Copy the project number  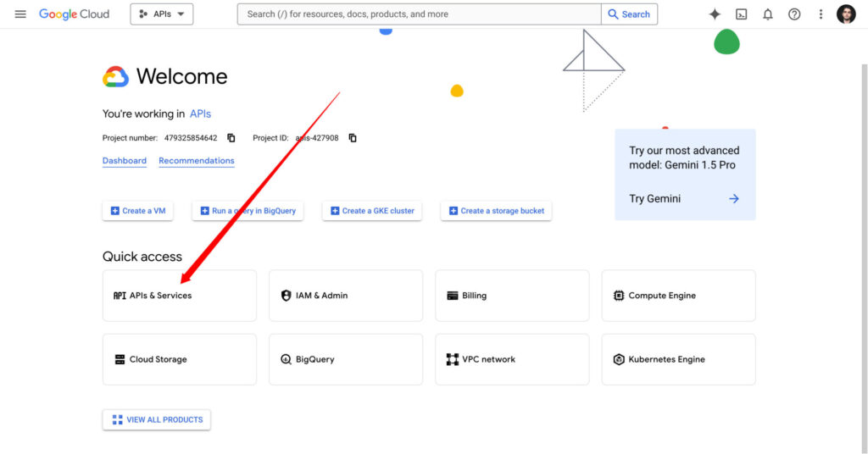pos(231,138)
